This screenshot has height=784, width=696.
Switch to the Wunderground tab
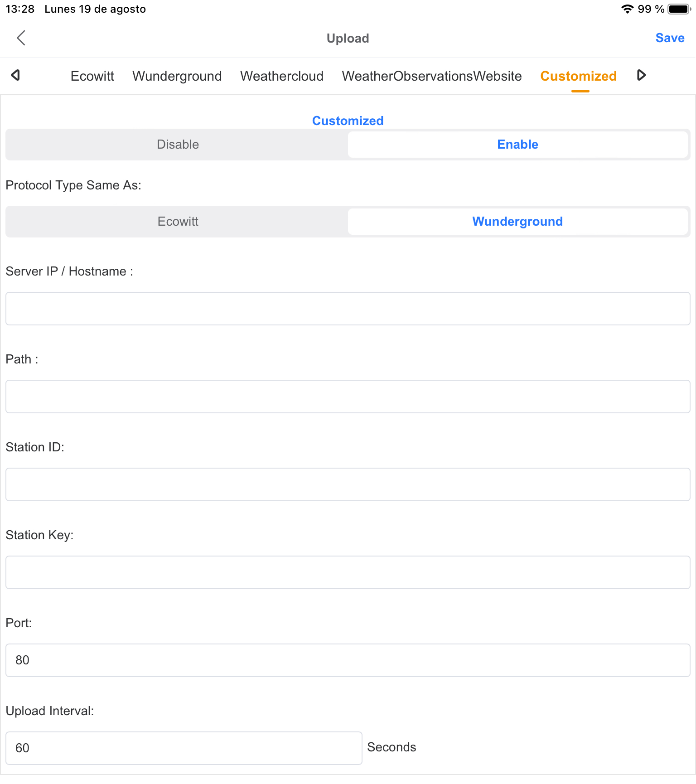[x=177, y=76]
